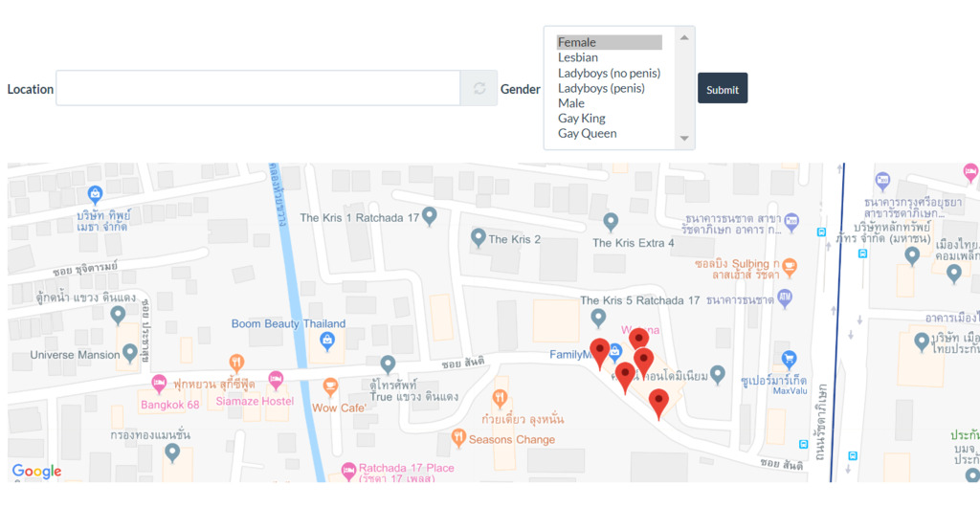
Task: Click the Siamaze Hostel bed marker
Action: click(276, 380)
